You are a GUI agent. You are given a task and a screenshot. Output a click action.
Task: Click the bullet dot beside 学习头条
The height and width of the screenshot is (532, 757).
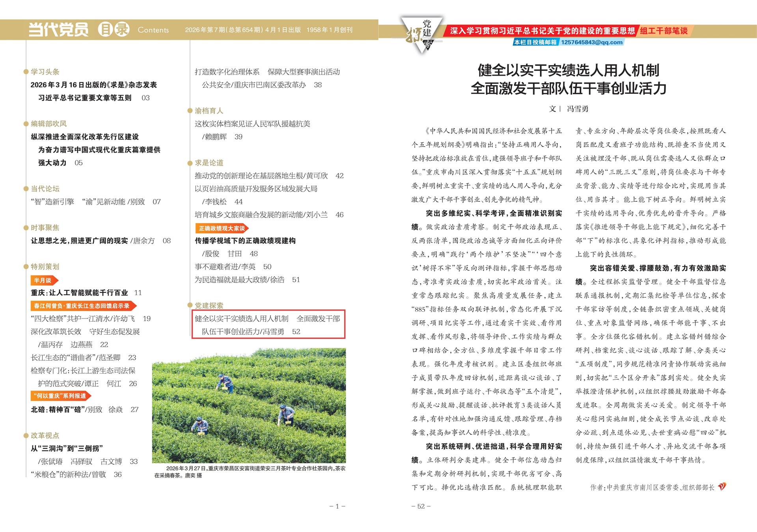[26, 72]
